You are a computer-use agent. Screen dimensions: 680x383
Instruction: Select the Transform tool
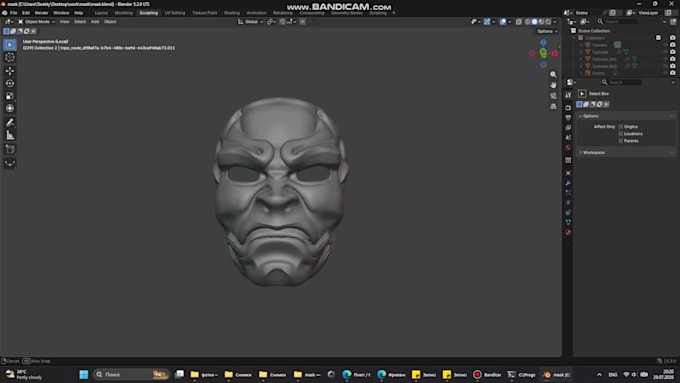pos(10,108)
